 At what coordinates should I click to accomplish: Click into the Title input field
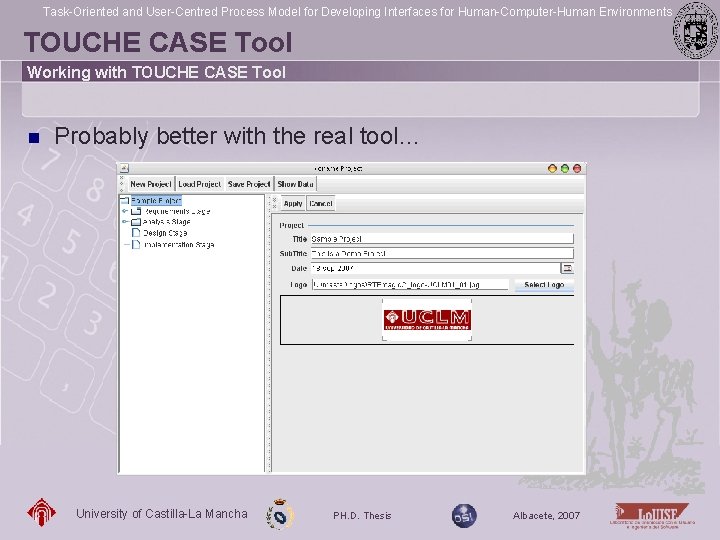(x=442, y=239)
